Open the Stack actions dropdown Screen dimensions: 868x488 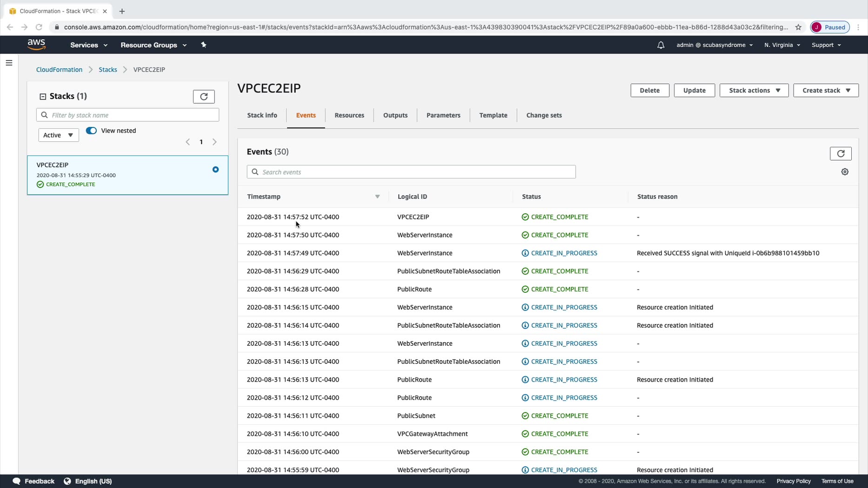tap(754, 90)
